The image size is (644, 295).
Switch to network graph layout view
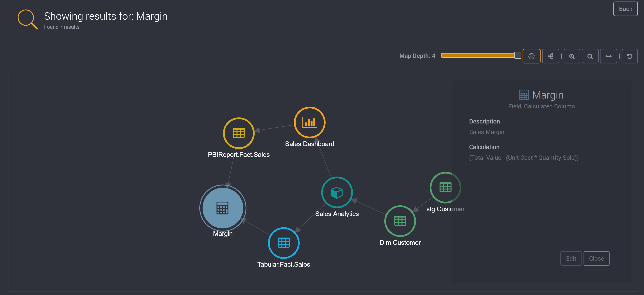[x=531, y=56]
